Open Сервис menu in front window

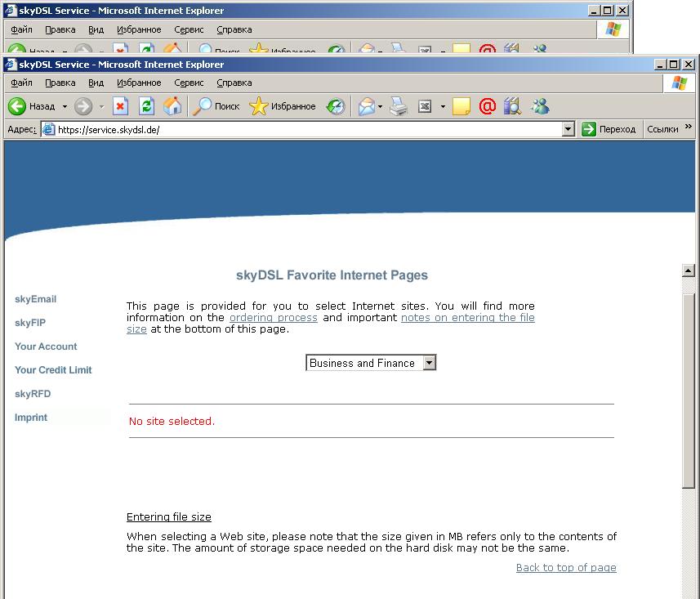point(189,83)
